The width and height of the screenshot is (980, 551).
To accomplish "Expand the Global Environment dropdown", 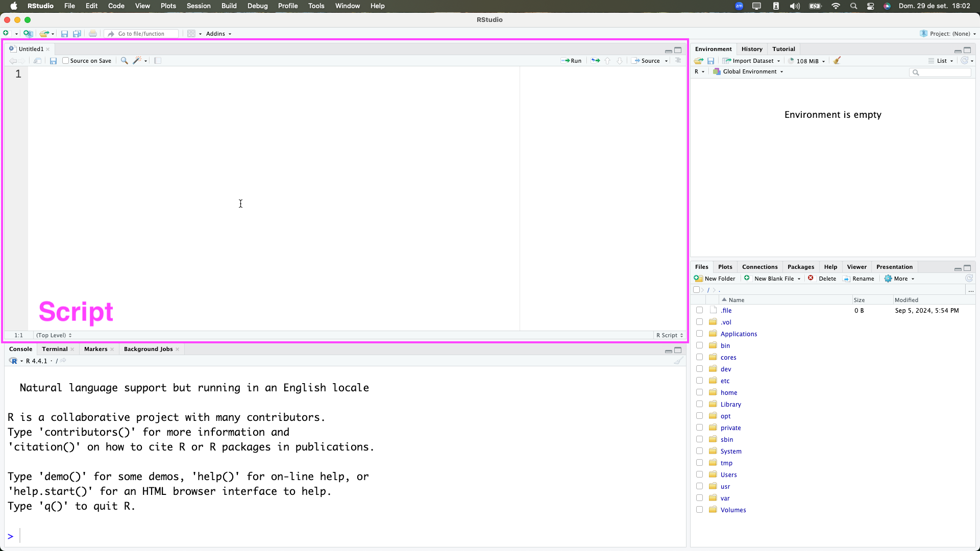I will pyautogui.click(x=748, y=71).
